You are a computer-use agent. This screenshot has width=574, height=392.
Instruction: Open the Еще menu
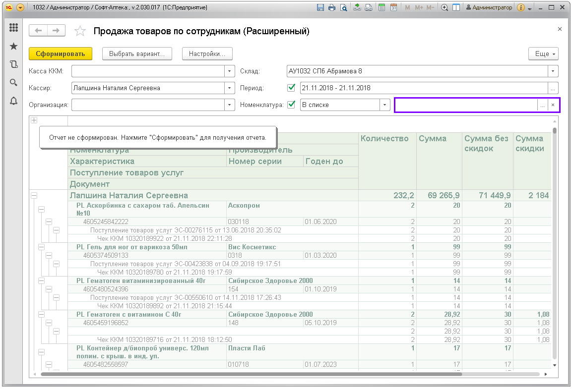(x=545, y=54)
